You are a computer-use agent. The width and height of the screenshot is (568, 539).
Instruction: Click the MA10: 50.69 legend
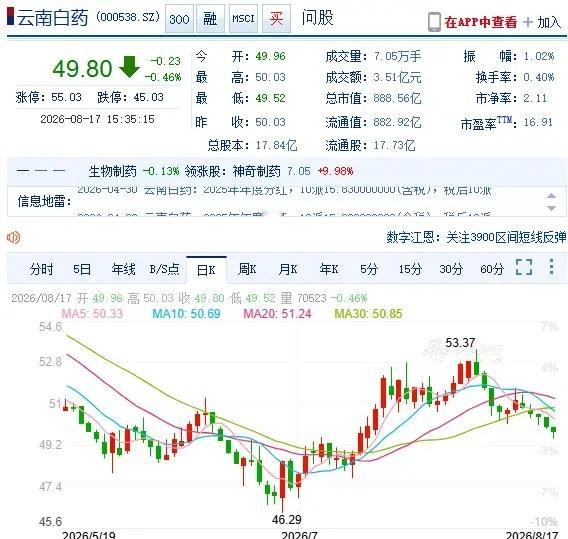(186, 314)
